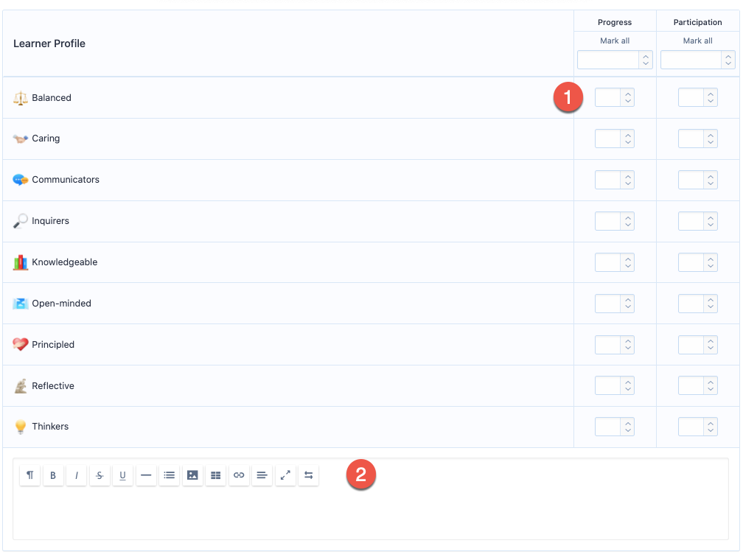Select Inquirers participation score box
Screen dimensions: 743x560
[697, 221]
